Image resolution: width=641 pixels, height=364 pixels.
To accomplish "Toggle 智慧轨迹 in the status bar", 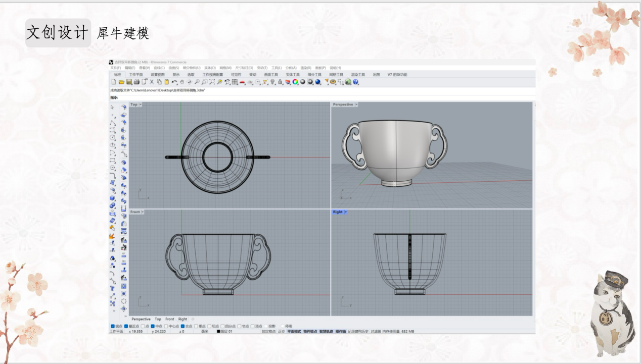I will (x=326, y=332).
